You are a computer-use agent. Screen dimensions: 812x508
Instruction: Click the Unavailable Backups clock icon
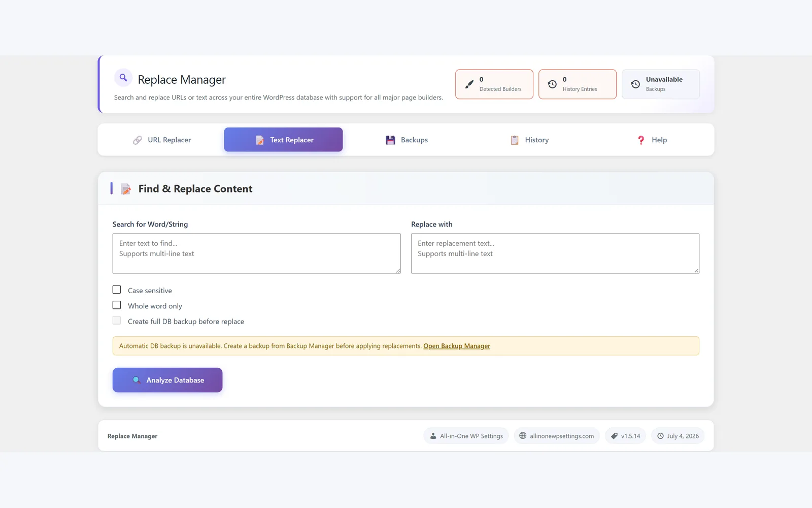point(635,84)
